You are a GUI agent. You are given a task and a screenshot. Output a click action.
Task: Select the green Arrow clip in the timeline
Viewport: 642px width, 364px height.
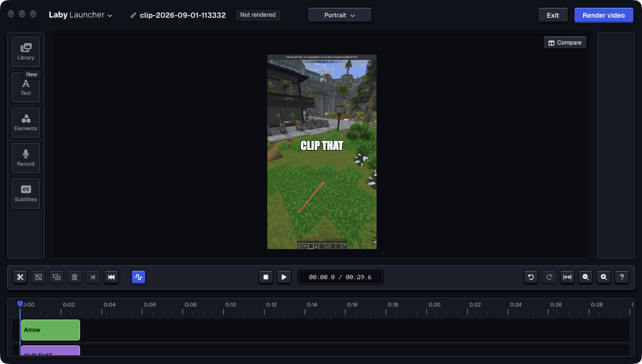click(x=50, y=330)
